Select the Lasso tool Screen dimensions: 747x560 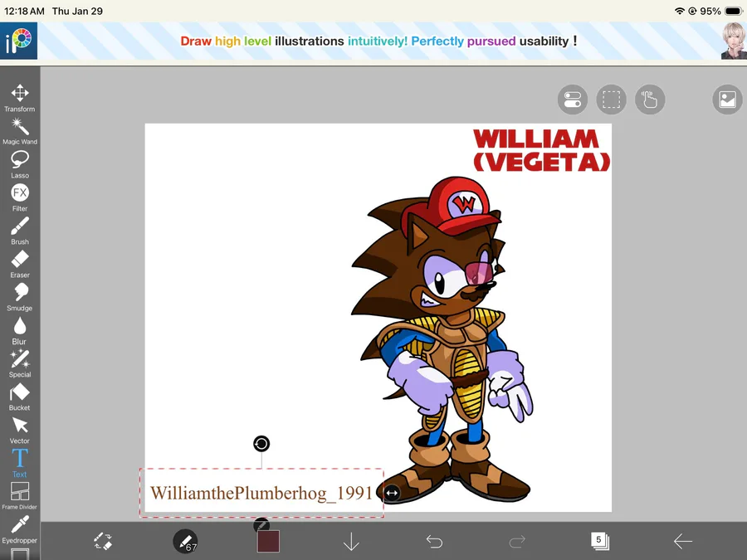[20, 164]
